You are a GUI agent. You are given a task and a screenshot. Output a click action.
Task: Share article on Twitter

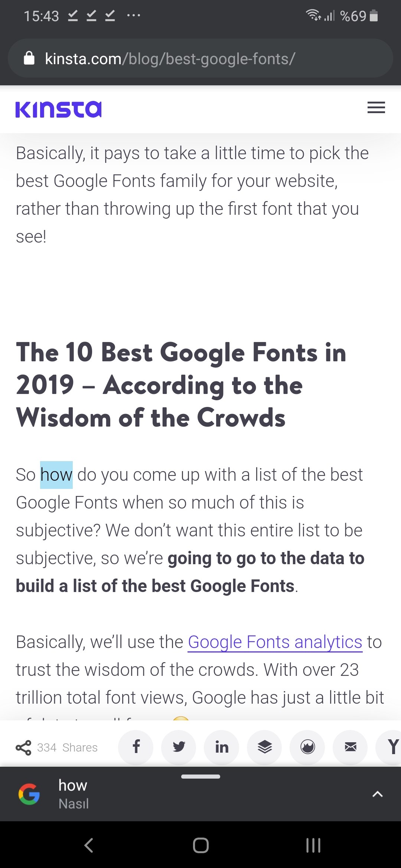click(179, 747)
